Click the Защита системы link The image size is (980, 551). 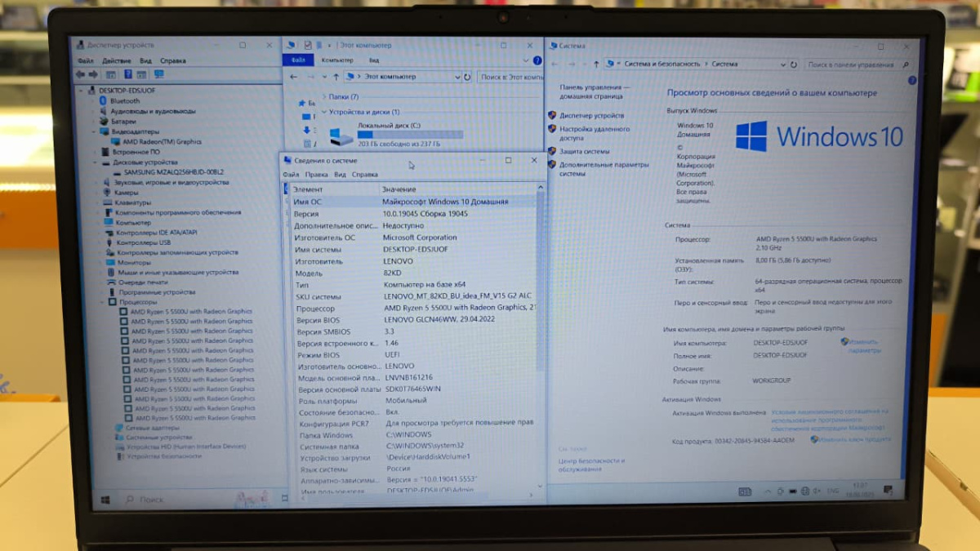click(584, 151)
